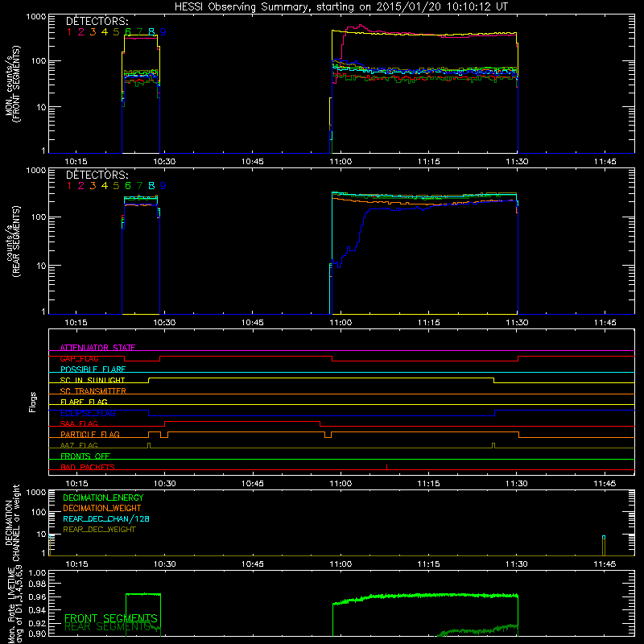Click the GAP_FLAG label
644x644 pixels.
79,358
